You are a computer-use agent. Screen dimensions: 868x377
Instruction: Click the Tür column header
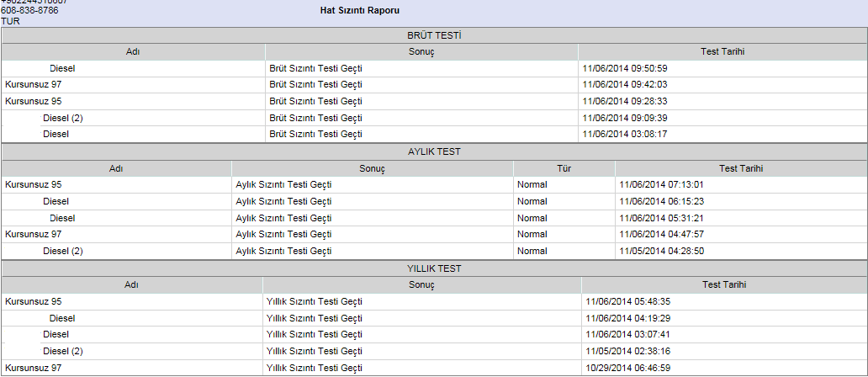pos(564,168)
